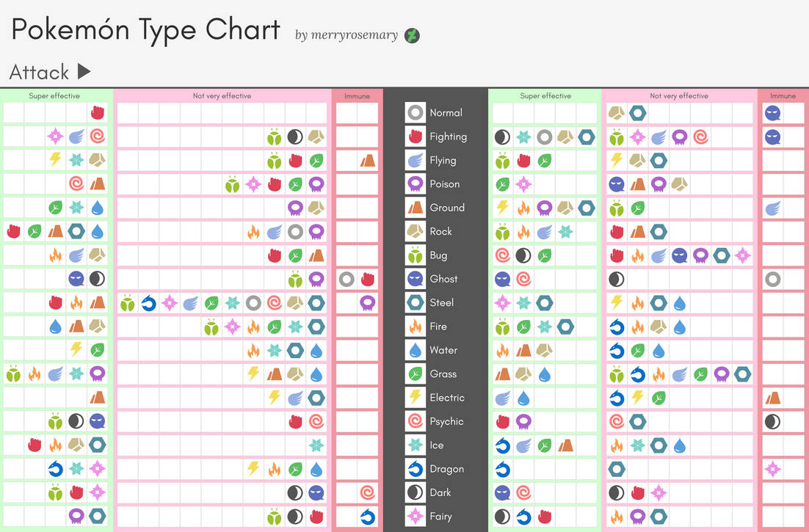Viewport: 809px width, 532px height.
Task: Click the Dragon icon in Dragon row's right Super effective cells
Action: [503, 469]
